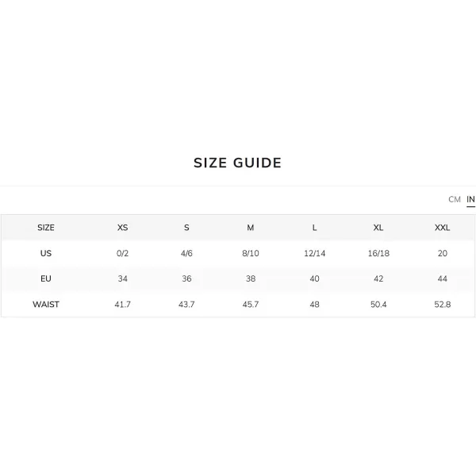Select the S size column header

pos(186,228)
